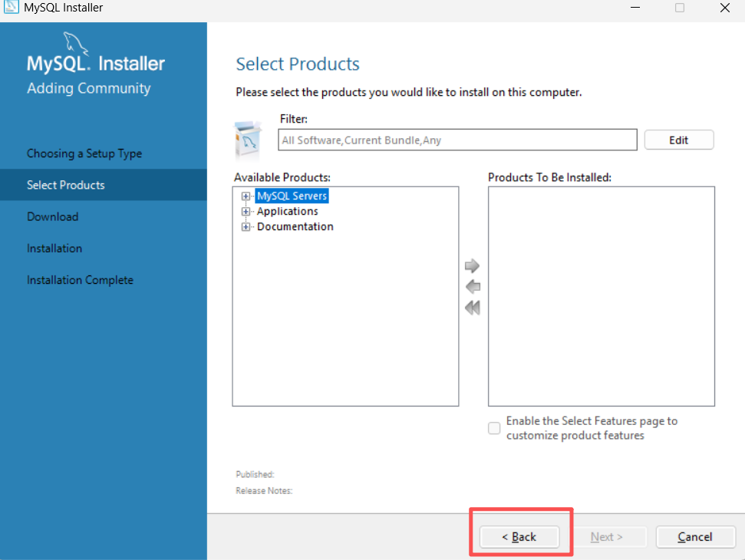Click the left arrow to remove product
745x560 pixels.
473,287
